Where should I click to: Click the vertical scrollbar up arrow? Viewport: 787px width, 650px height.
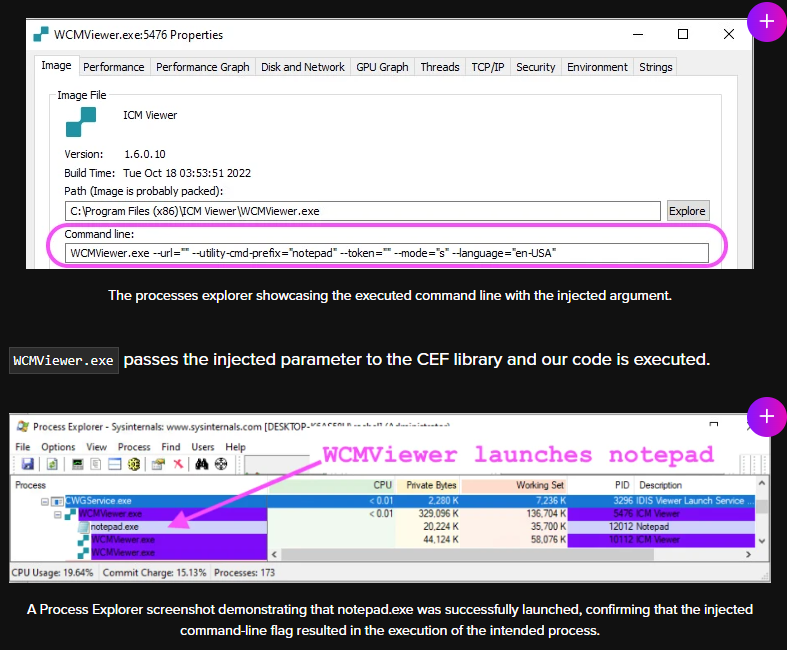tap(762, 484)
